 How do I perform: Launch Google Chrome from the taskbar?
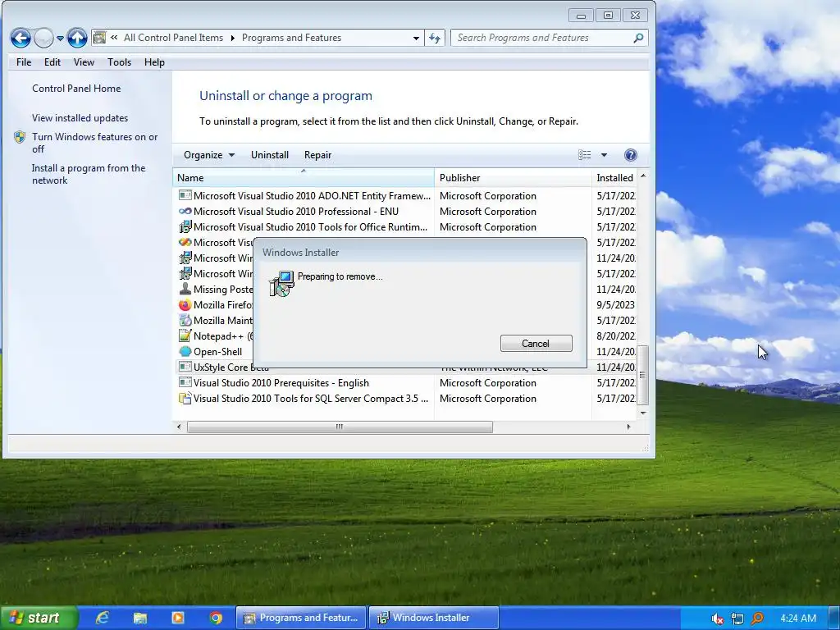point(216,618)
